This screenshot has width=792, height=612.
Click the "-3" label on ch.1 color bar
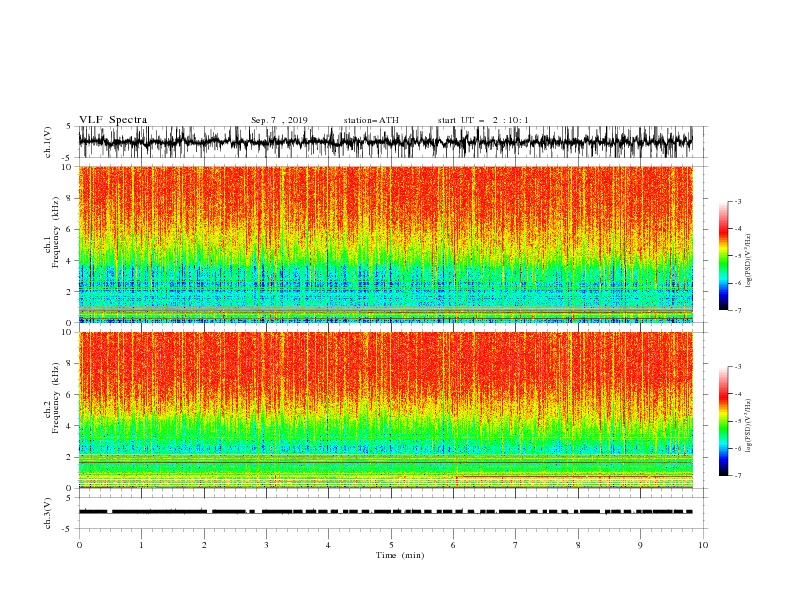[738, 201]
